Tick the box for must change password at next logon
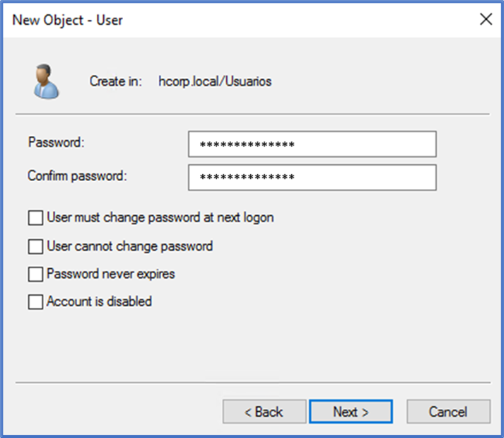This screenshot has width=504, height=438. (x=35, y=218)
